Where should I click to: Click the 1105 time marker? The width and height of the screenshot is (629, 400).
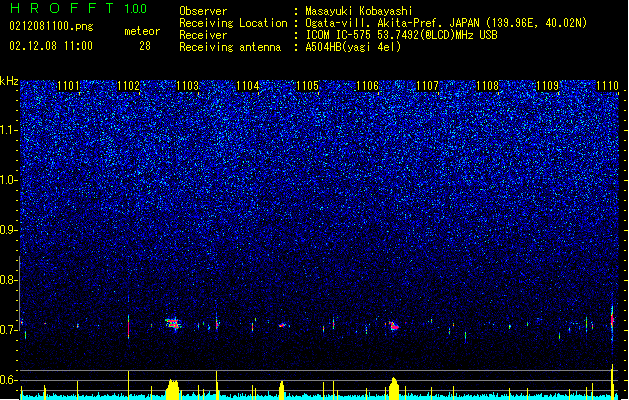tap(308, 86)
